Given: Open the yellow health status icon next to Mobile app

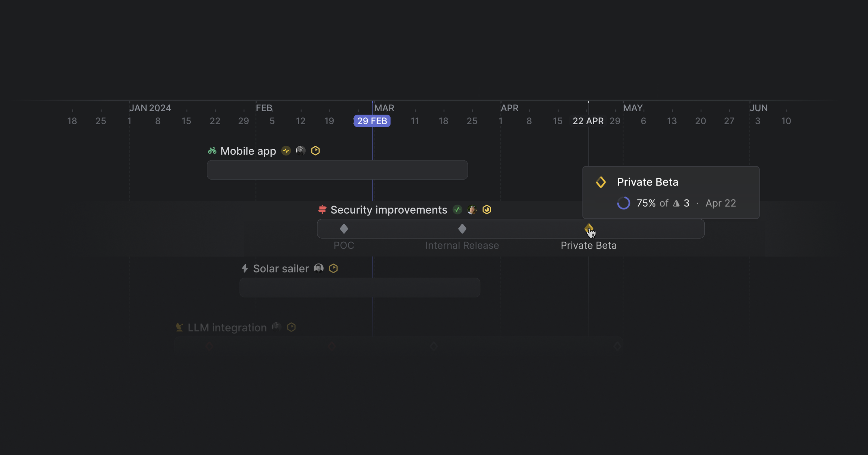Looking at the screenshot, I should (x=286, y=151).
